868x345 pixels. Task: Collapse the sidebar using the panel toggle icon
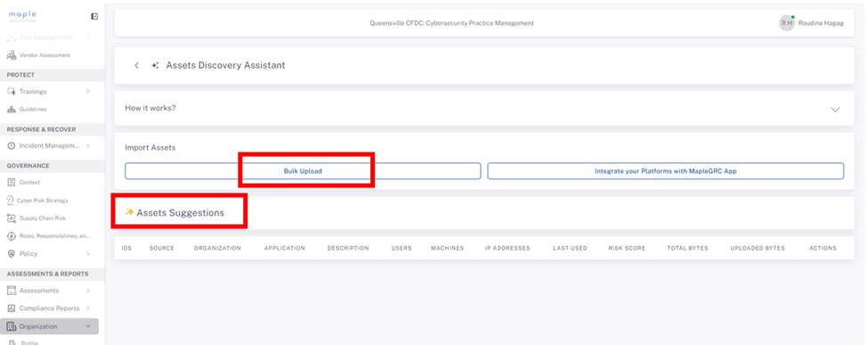point(94,17)
